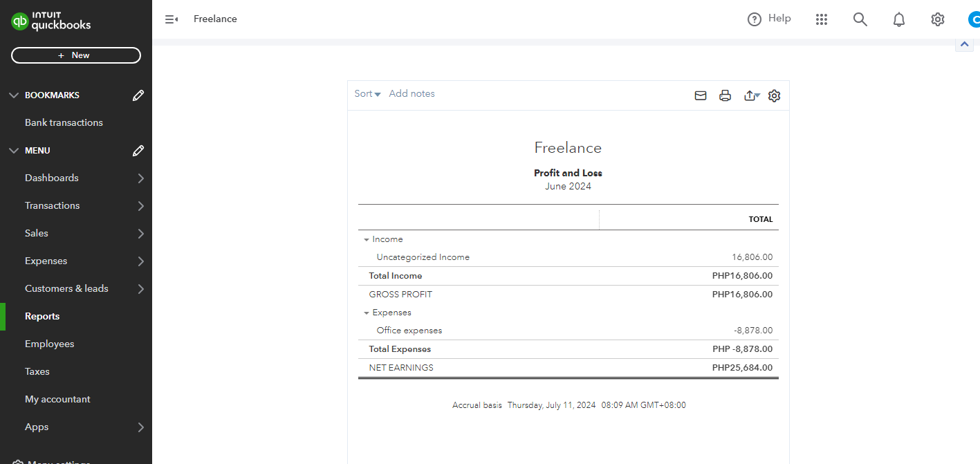Email the Profit and Loss report
This screenshot has height=464, width=980.
(x=701, y=96)
